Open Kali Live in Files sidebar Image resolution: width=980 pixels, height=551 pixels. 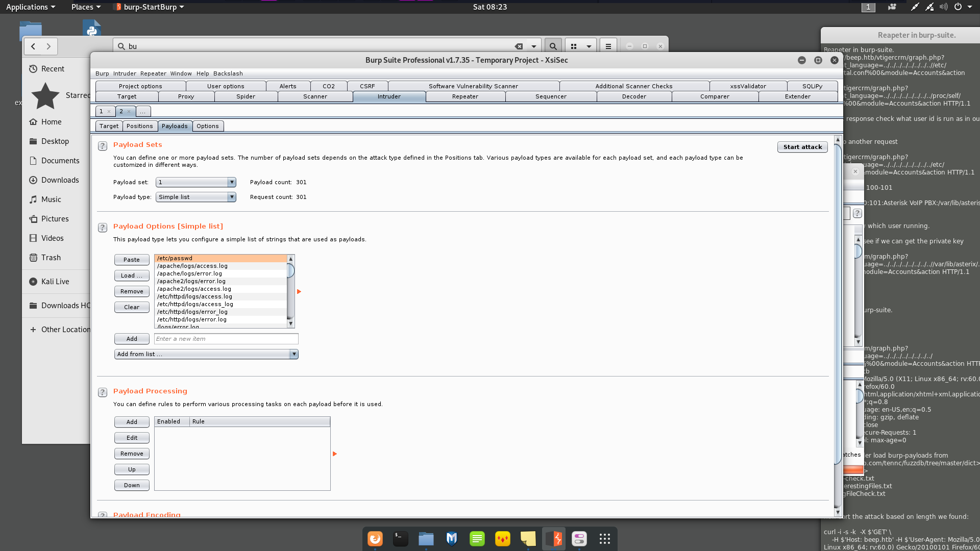point(56,282)
